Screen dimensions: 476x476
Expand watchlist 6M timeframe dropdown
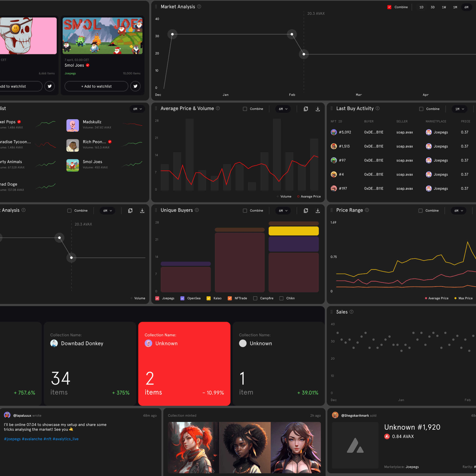(137, 109)
